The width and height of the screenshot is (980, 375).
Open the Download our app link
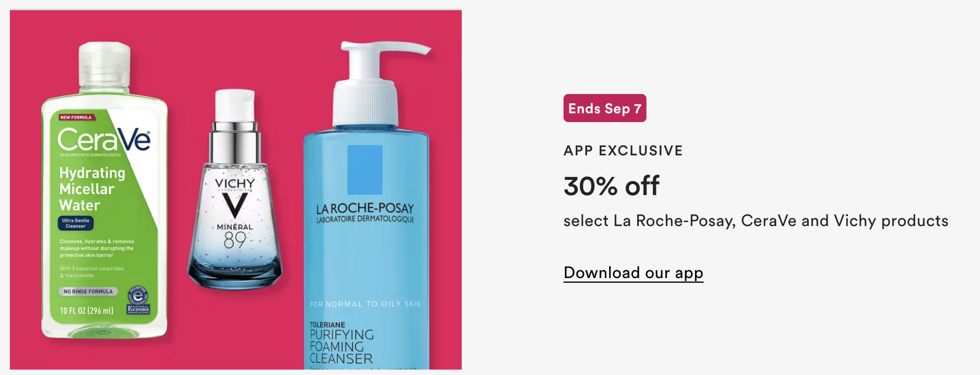pyautogui.click(x=633, y=273)
